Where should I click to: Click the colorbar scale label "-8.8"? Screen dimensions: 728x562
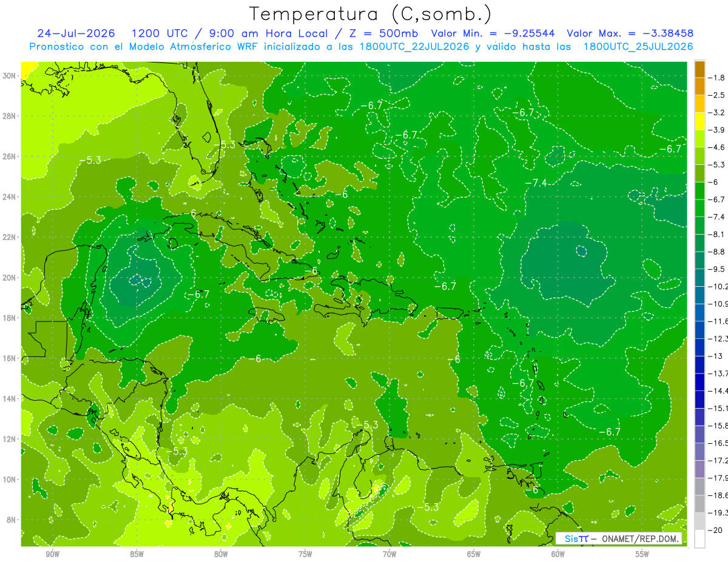(x=716, y=252)
